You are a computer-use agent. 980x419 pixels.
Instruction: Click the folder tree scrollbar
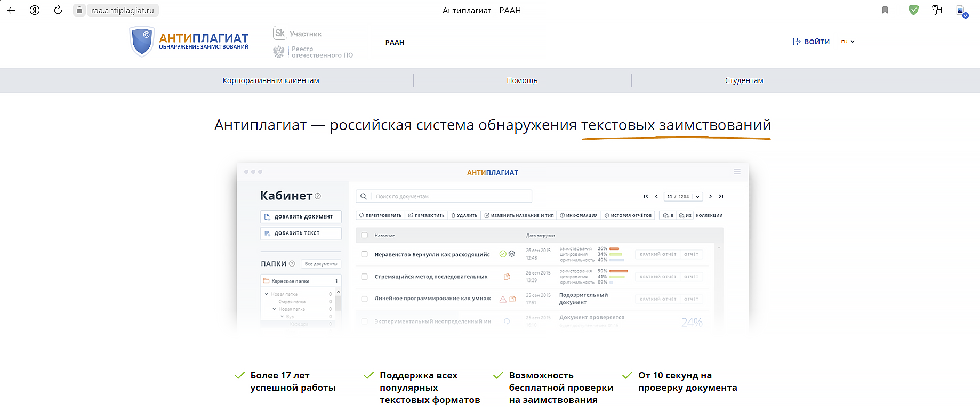click(338, 303)
